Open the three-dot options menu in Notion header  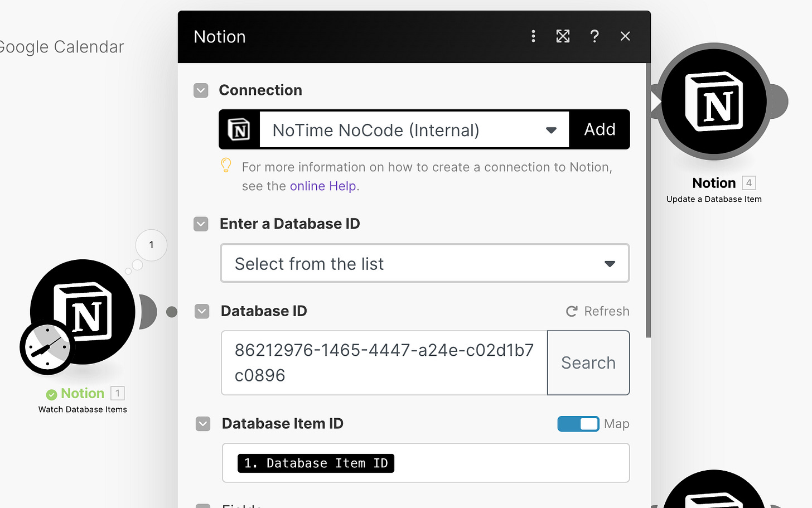[x=533, y=36]
